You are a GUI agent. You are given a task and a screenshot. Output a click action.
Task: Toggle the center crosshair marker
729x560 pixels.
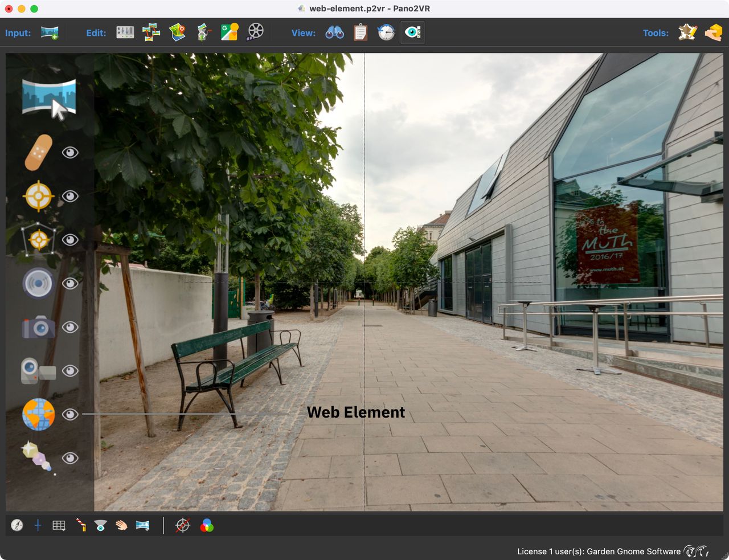pyautogui.click(x=38, y=525)
